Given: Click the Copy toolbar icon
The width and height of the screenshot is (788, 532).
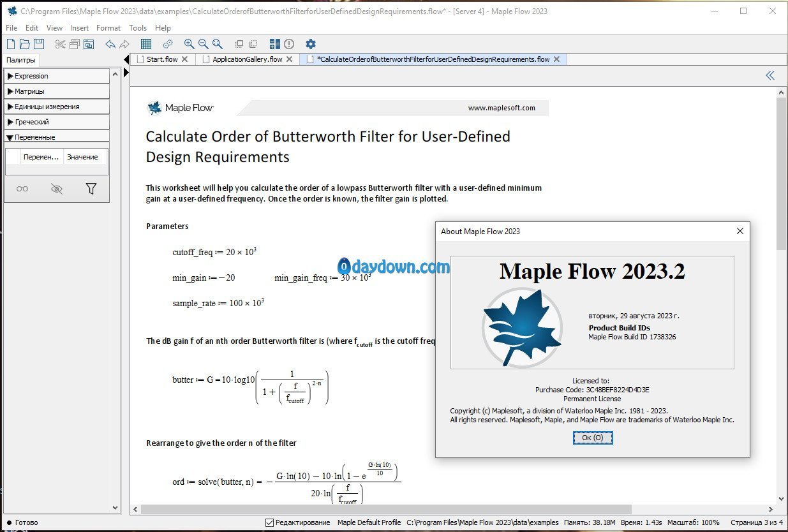Looking at the screenshot, I should pyautogui.click(x=74, y=44).
